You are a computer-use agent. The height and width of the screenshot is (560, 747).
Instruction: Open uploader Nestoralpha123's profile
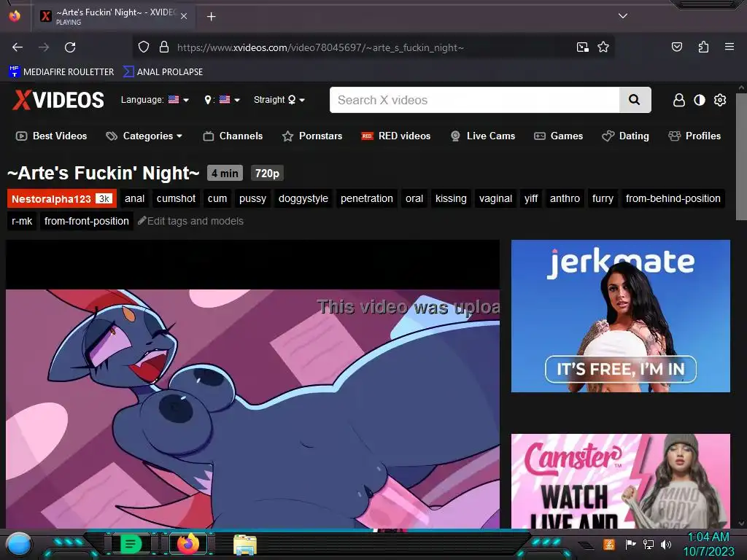61,198
